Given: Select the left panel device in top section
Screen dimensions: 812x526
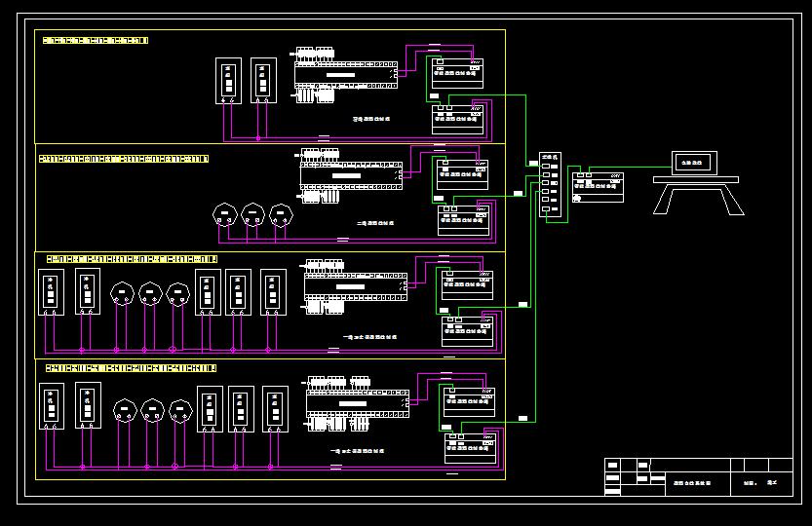Looking at the screenshot, I should point(229,82).
